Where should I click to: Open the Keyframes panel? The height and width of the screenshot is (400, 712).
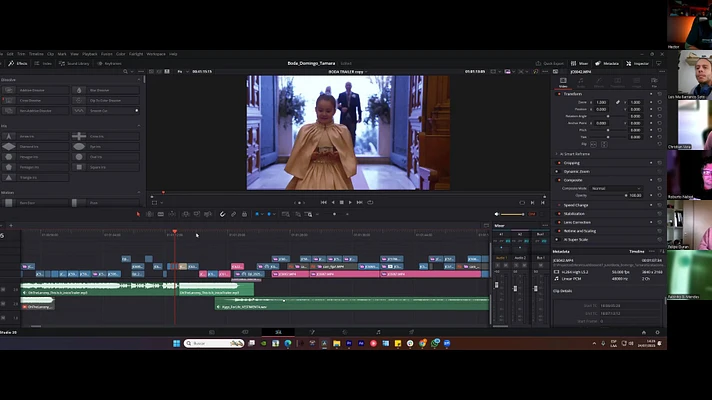tap(109, 64)
